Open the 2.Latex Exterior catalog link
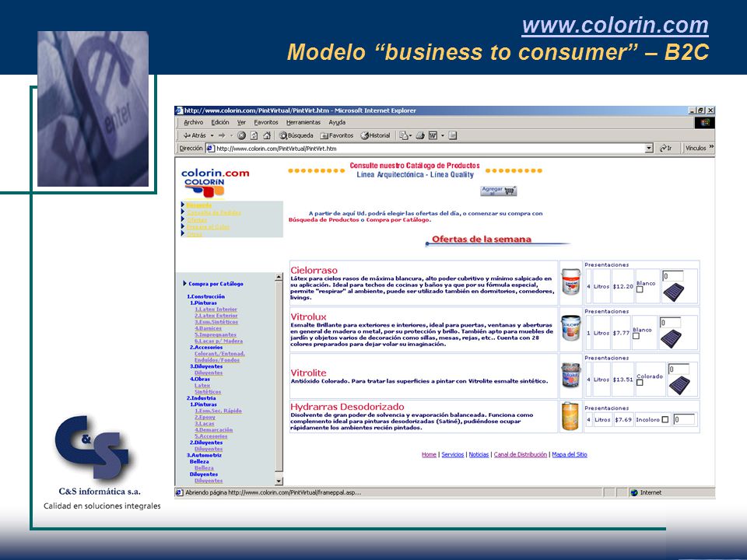Viewport: 747px width, 560px height. coord(216,316)
